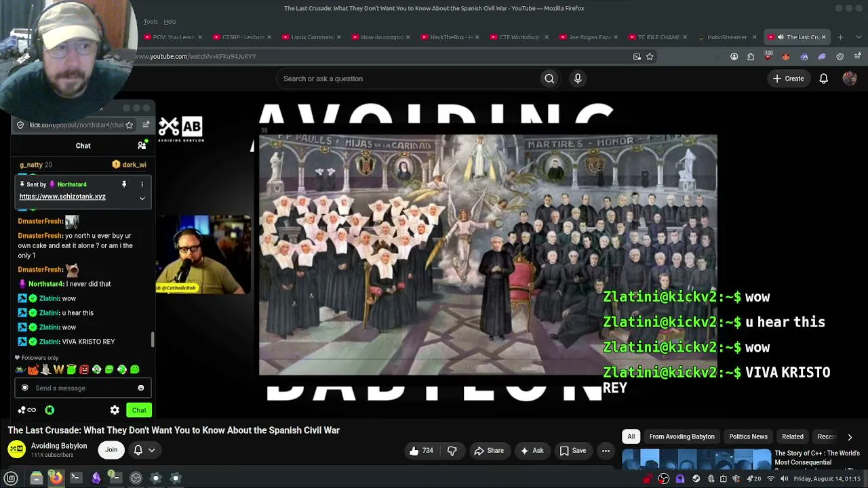Open the Help menu
Screen dimensions: 868x488
pyautogui.click(x=170, y=22)
